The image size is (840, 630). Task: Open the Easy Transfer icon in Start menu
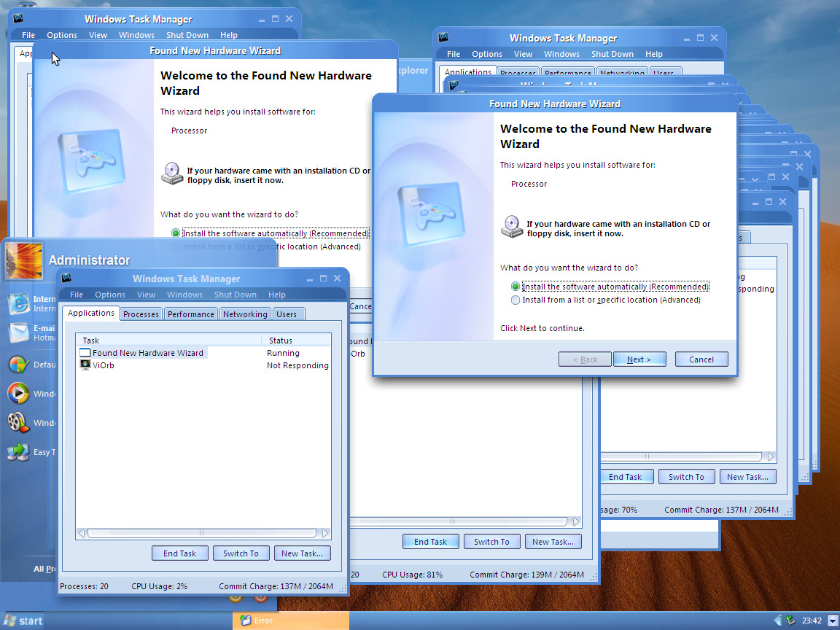18,451
